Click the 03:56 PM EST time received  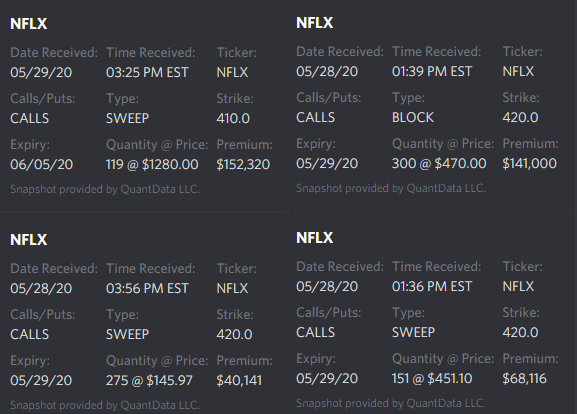[x=147, y=288]
